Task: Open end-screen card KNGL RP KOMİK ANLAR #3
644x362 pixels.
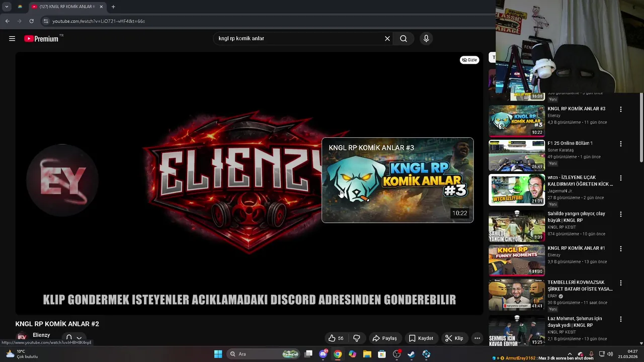Action: pos(397,180)
